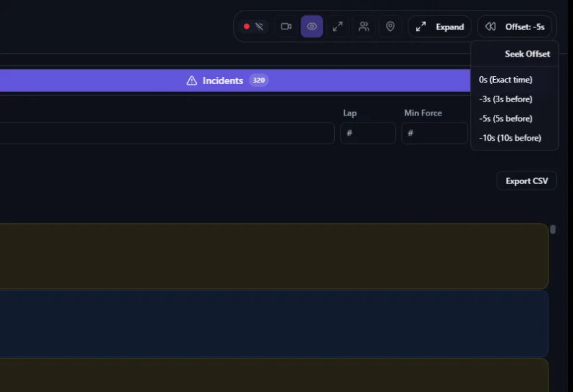Select the first yellow incident row

pyautogui.click(x=274, y=256)
